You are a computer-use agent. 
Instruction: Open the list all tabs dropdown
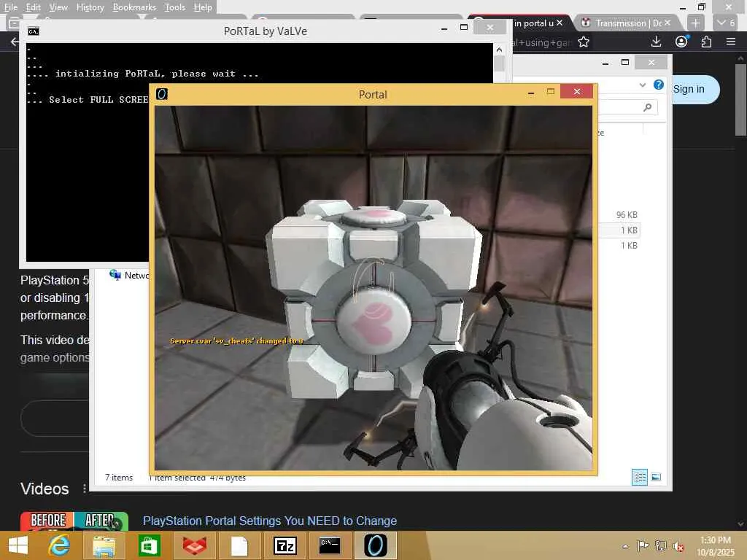click(726, 23)
